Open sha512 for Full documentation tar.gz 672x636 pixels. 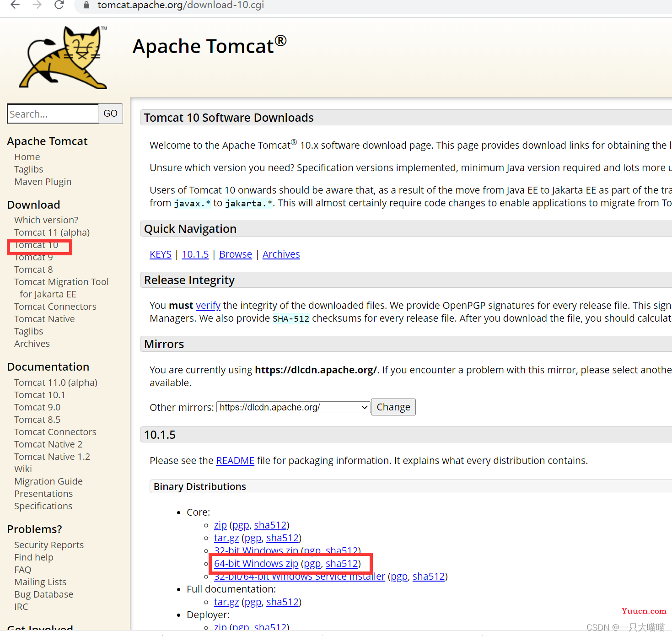[283, 602]
